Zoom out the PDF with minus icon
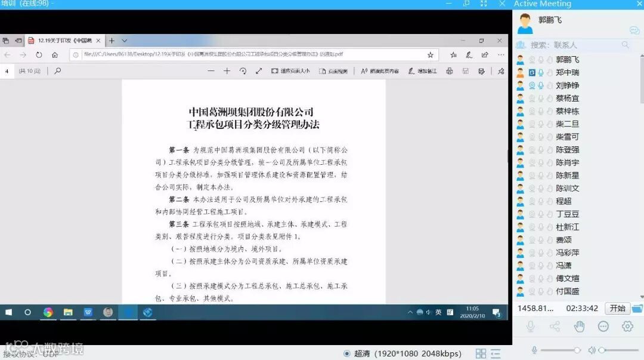This screenshot has width=644, height=360. (211, 71)
